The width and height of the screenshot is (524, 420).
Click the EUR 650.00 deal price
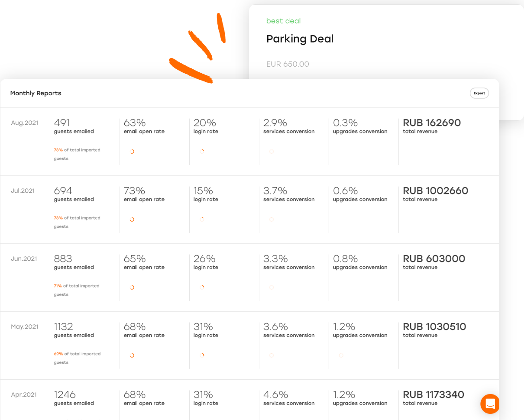tap(288, 64)
